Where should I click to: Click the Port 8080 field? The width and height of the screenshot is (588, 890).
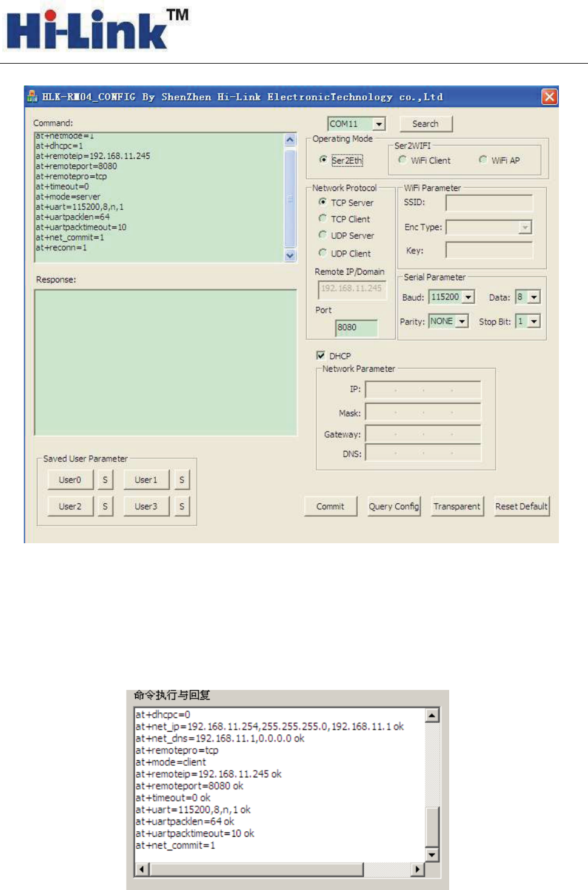tap(356, 327)
